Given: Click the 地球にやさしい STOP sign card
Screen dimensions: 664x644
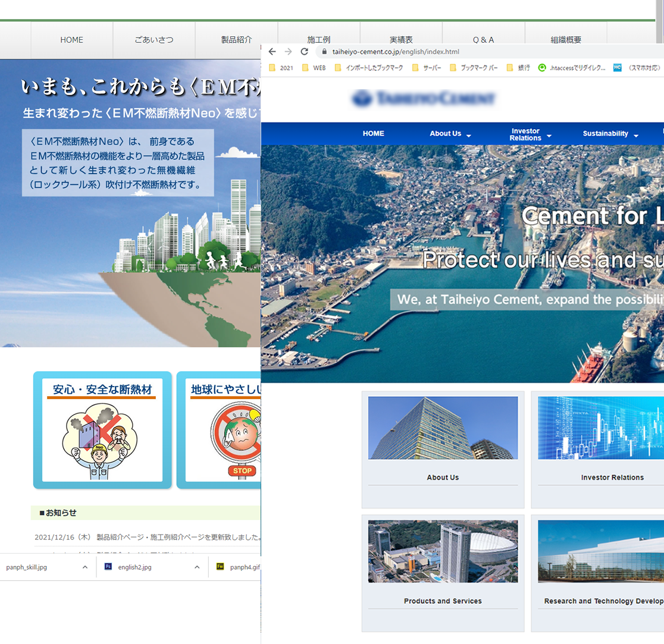Looking at the screenshot, I should 219,430.
